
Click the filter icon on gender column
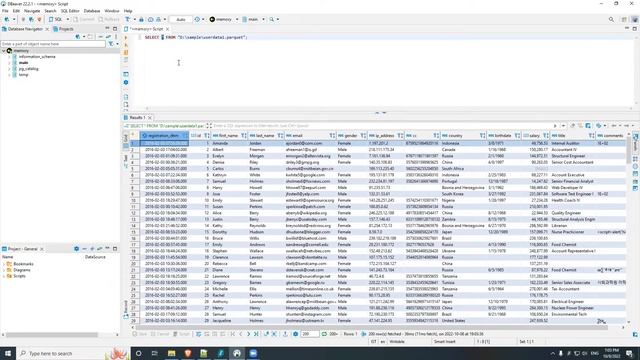click(362, 136)
